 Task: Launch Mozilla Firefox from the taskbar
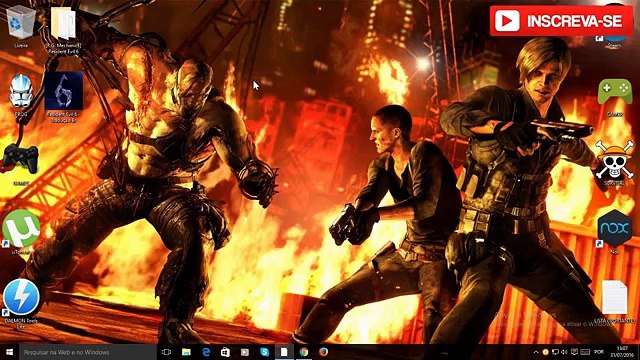(x=323, y=352)
